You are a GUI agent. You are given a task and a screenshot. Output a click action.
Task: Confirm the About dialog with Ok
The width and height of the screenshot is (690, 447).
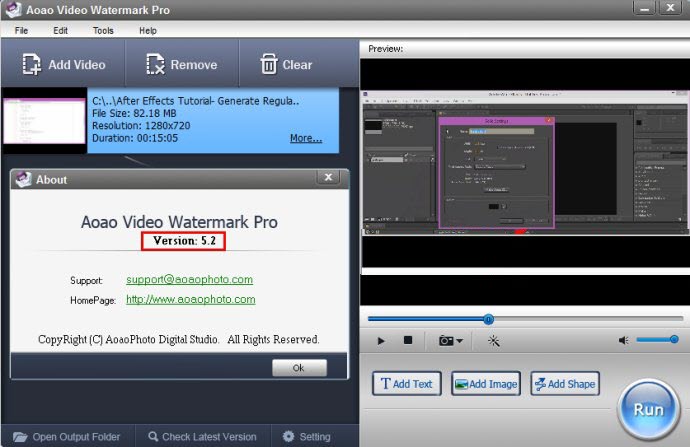[x=299, y=368]
